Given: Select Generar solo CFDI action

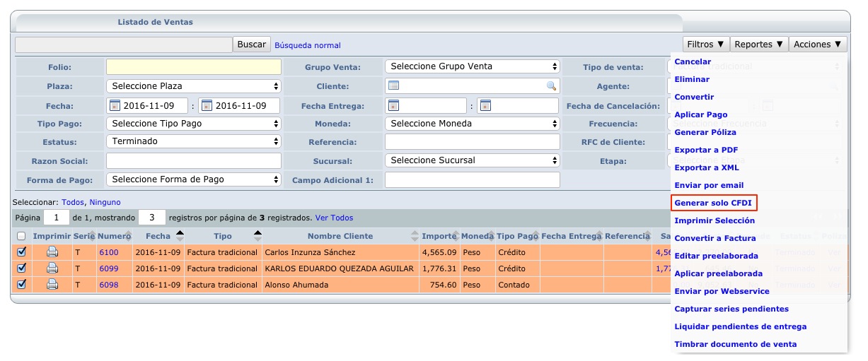Looking at the screenshot, I should pos(714,203).
